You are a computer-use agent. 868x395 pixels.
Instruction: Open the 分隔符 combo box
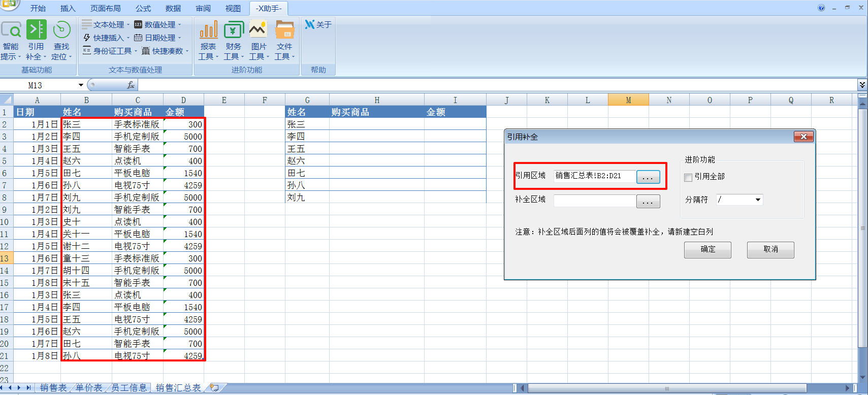(740, 200)
